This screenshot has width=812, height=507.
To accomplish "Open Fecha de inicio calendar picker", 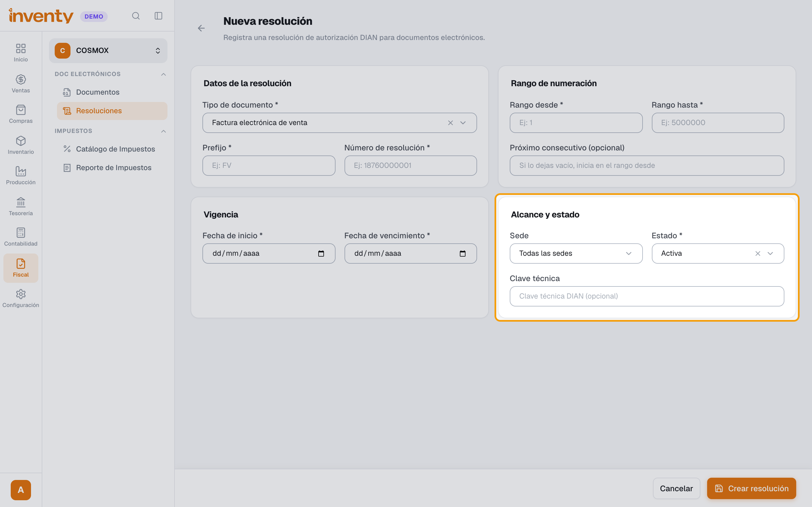I will (321, 253).
